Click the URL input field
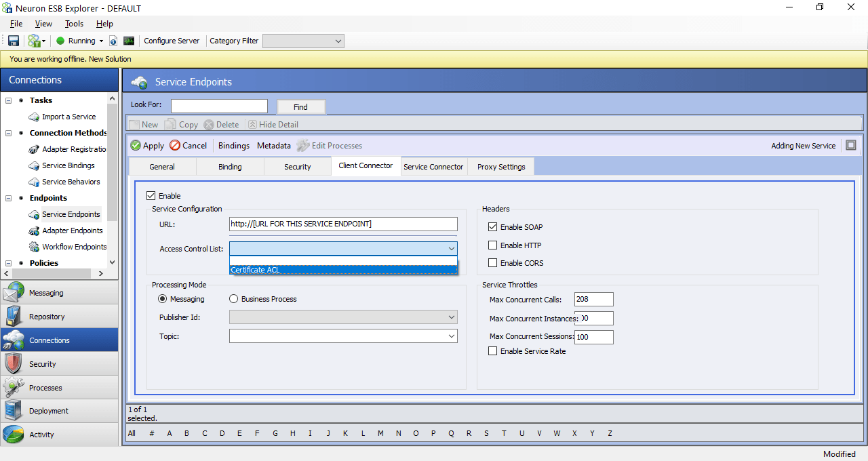The height and width of the screenshot is (461, 868). click(343, 224)
